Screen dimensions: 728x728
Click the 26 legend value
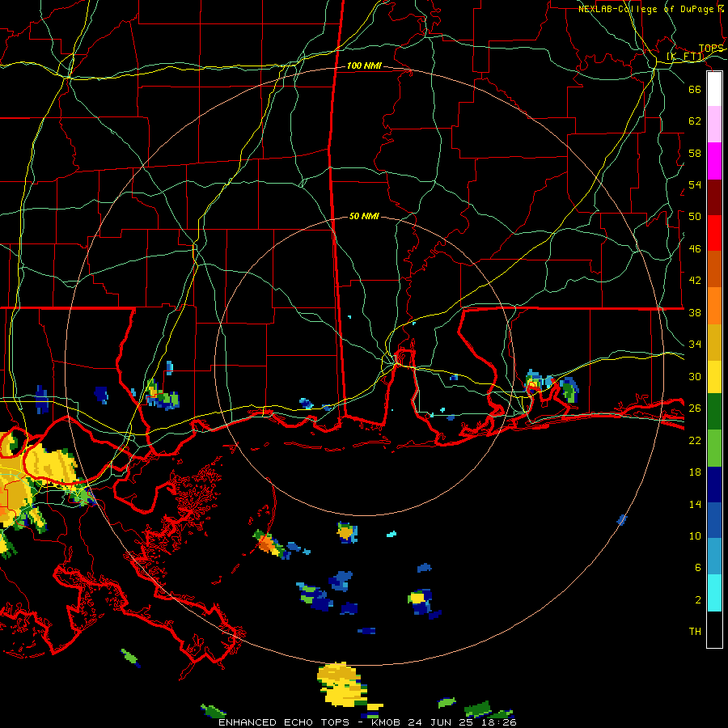tap(695, 408)
